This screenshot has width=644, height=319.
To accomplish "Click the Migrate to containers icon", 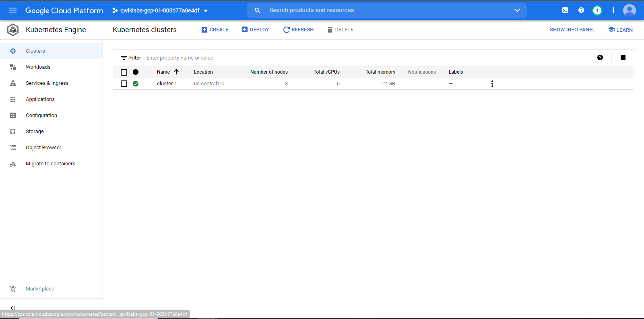I will pyautogui.click(x=13, y=164).
